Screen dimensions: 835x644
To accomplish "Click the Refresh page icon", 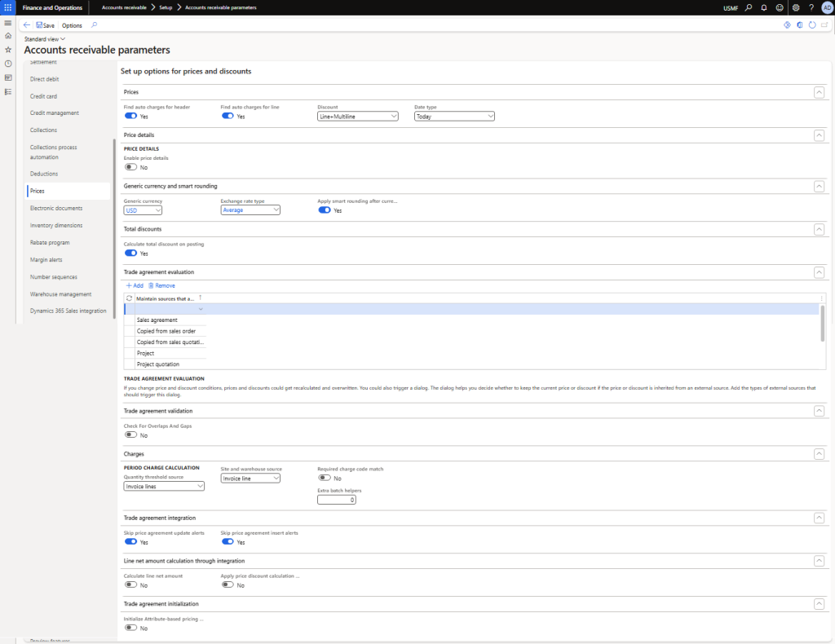I will click(812, 25).
